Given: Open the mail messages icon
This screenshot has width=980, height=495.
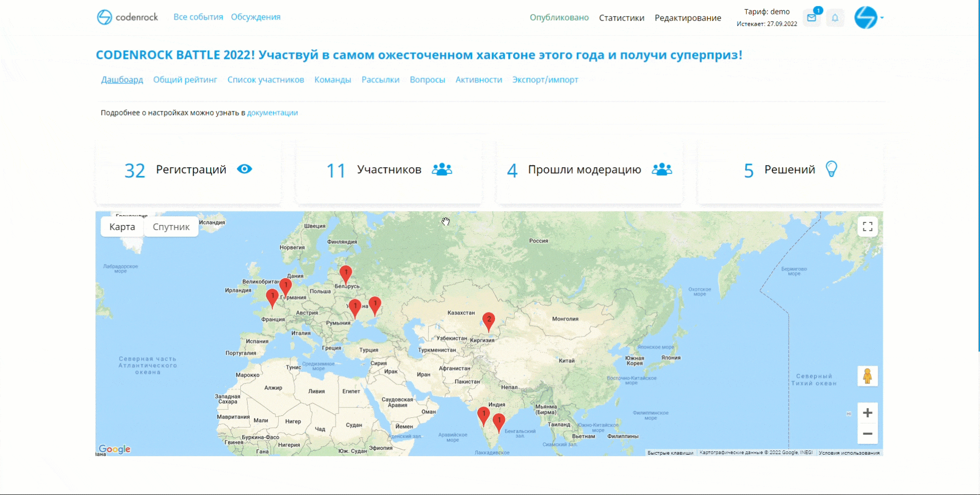Looking at the screenshot, I should point(811,18).
